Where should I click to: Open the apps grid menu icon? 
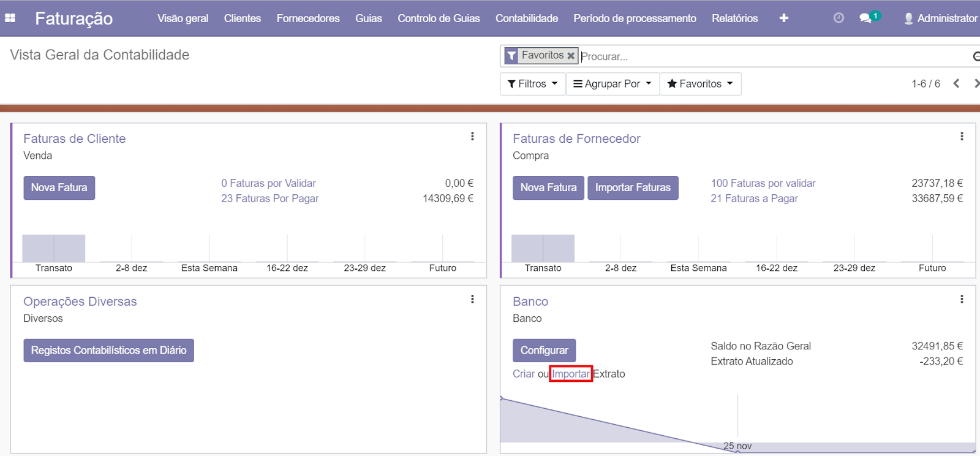(10, 18)
